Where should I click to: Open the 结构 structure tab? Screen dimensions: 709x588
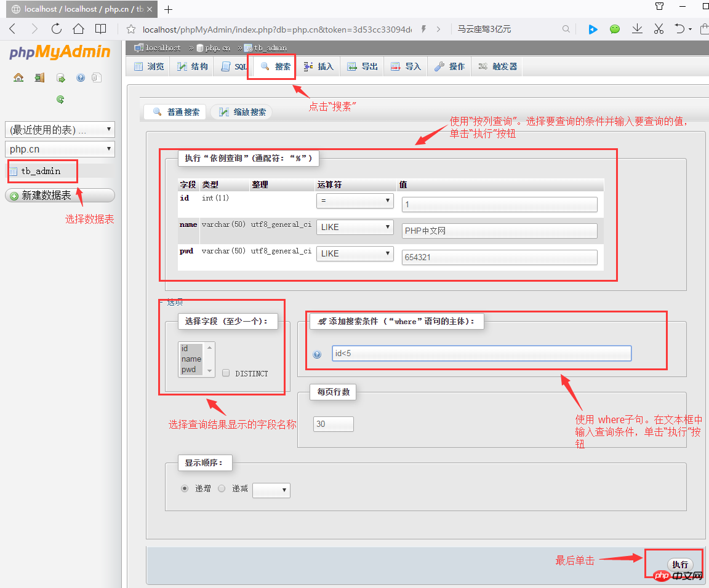point(193,66)
